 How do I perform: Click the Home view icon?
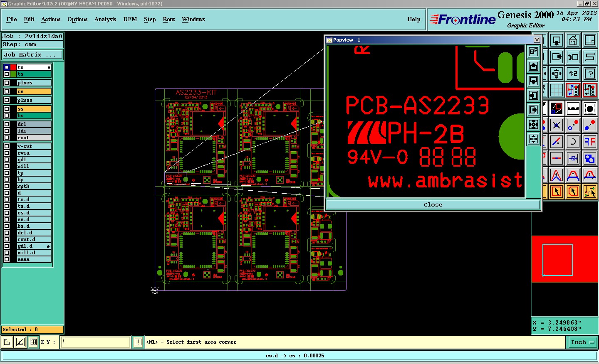click(573, 40)
